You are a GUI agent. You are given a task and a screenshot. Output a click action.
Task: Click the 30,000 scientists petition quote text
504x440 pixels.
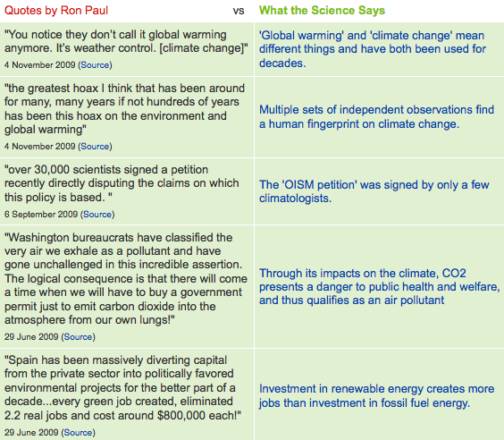(122, 183)
